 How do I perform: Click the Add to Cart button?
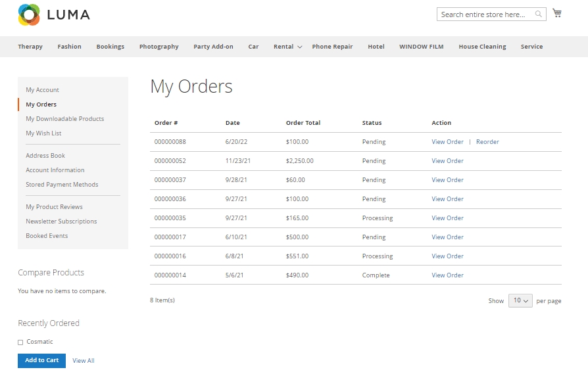(x=41, y=360)
